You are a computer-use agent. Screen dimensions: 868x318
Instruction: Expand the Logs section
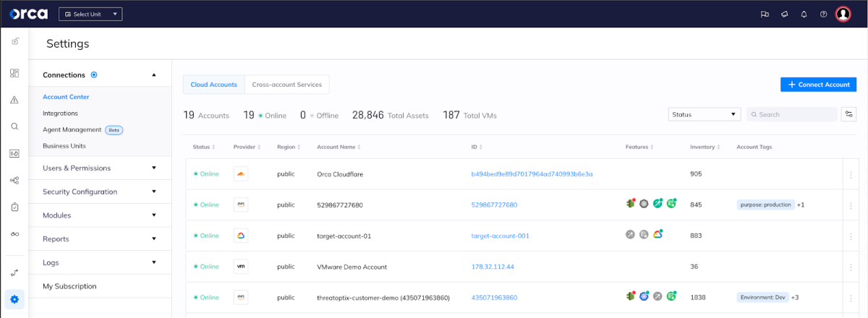[100, 262]
